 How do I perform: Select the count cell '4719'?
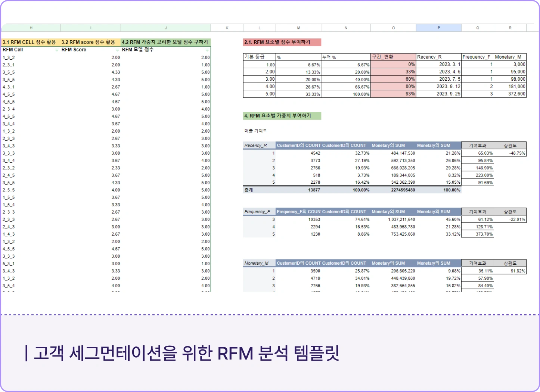[298, 278]
